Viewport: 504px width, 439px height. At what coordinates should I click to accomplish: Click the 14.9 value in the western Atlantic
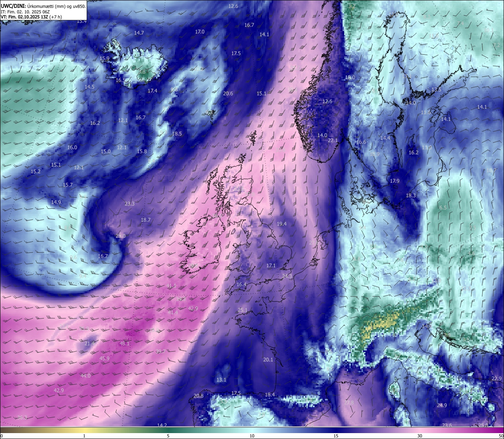(x=56, y=202)
